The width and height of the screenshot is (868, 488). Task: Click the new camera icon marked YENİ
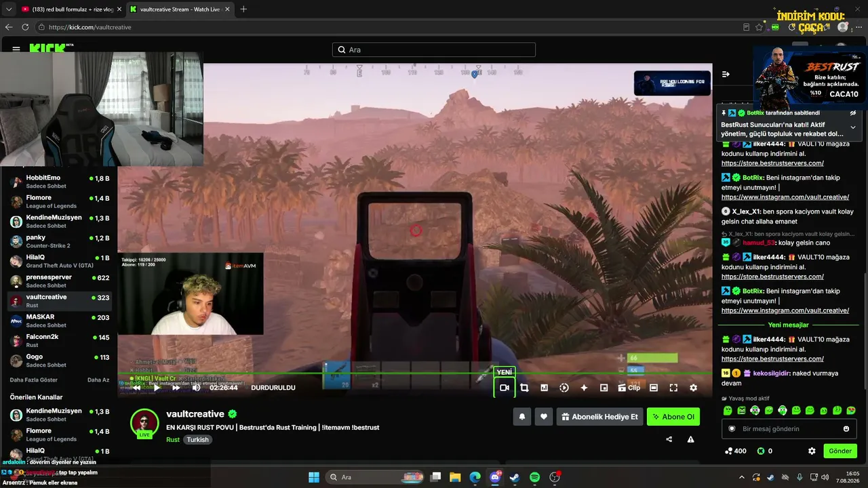point(505,388)
